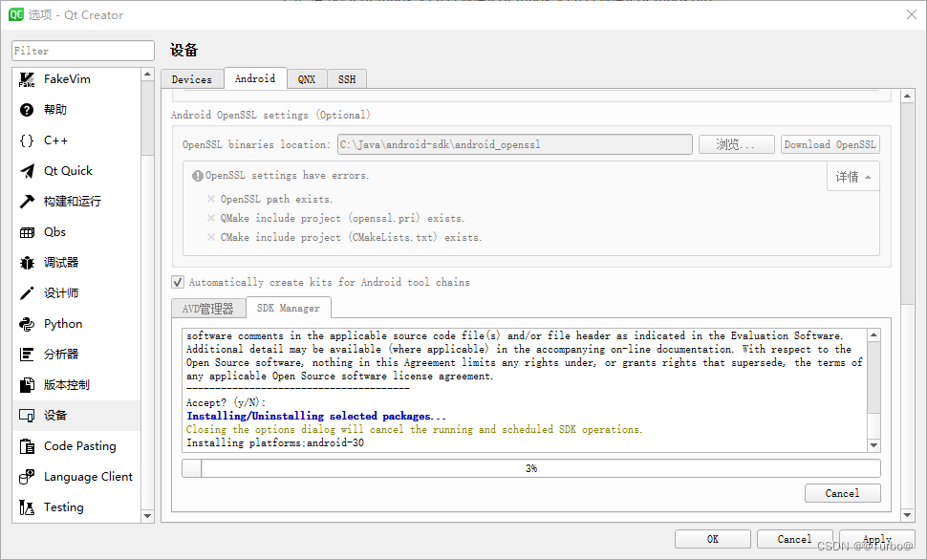Click the Filter input field
Viewport: 927px width, 560px height.
83,51
